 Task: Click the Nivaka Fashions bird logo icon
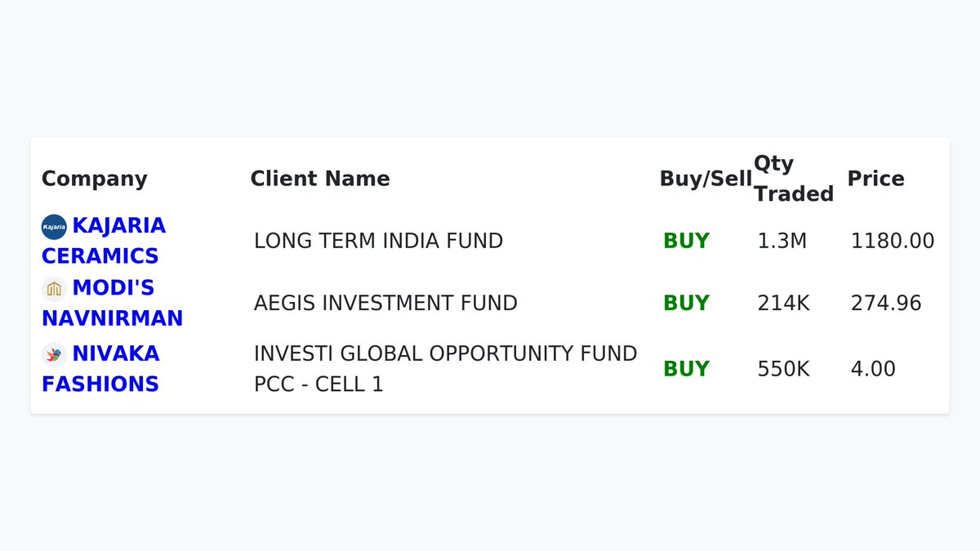[x=54, y=354]
